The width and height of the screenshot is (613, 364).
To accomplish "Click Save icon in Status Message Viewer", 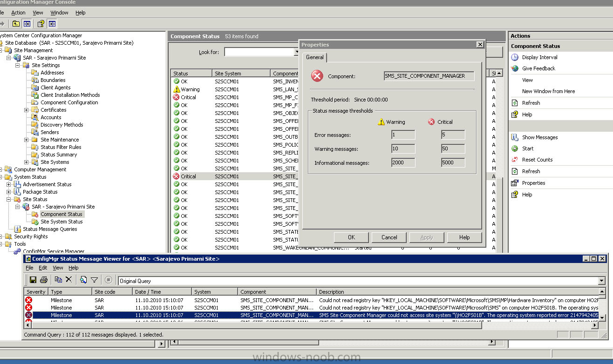I will [33, 280].
